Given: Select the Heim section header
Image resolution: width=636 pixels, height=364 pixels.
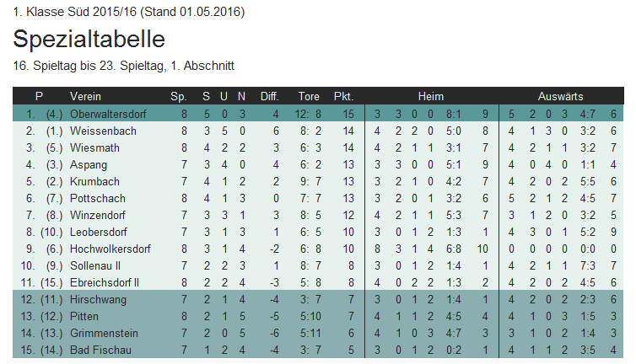Looking at the screenshot, I should (431, 96).
